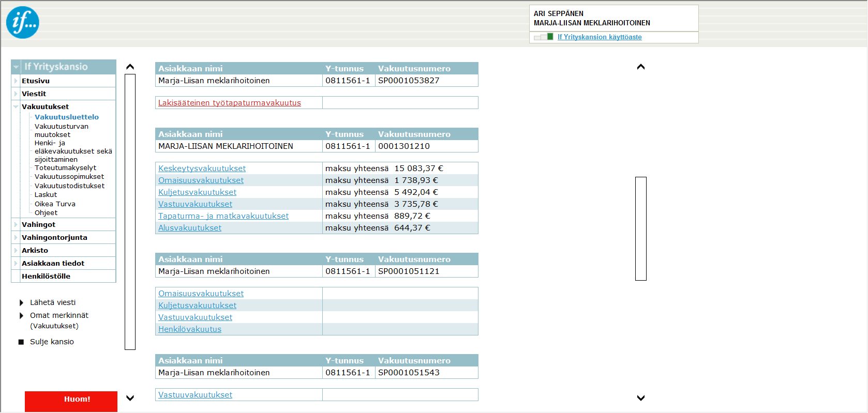The height and width of the screenshot is (413, 868).
Task: Open Lakisääteinen työtapaturmavakuutus link
Action: [x=230, y=103]
